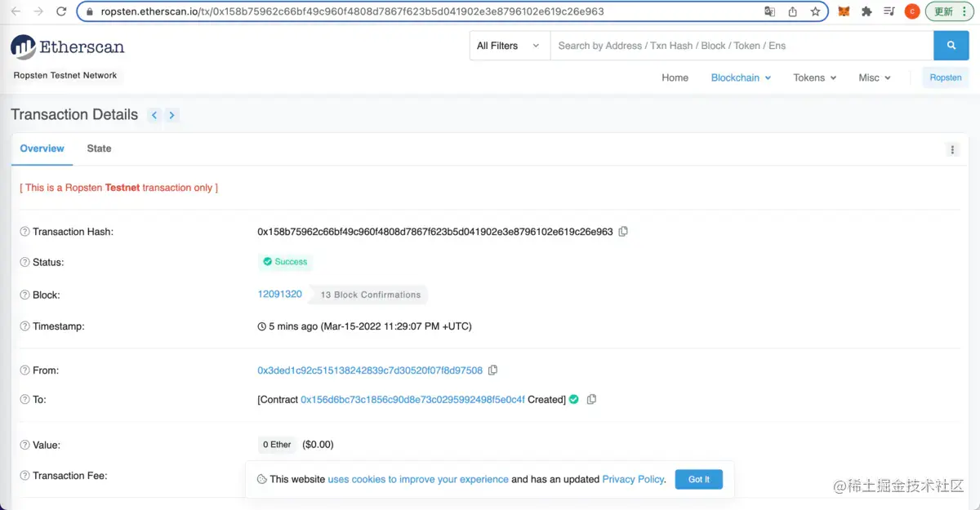Screen dimensions: 980x510
Task: Reload the page
Action: (61, 11)
